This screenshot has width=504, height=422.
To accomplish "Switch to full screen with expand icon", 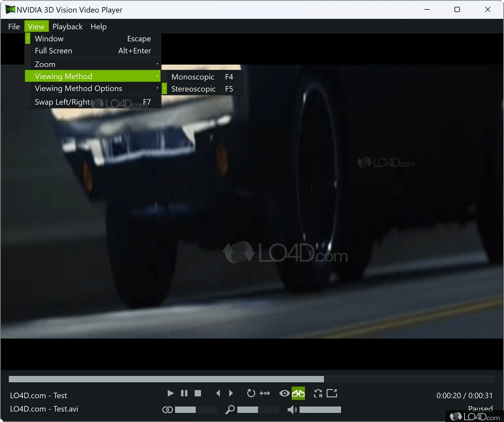I will point(332,393).
